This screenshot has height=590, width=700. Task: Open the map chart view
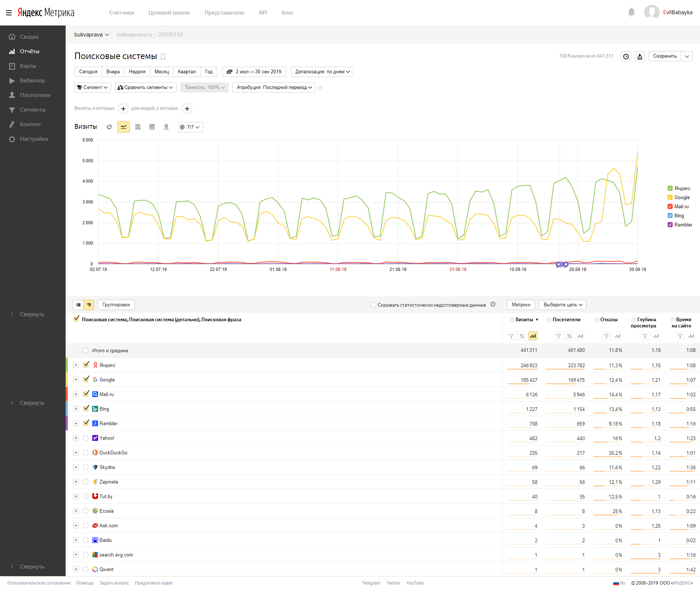tap(166, 127)
